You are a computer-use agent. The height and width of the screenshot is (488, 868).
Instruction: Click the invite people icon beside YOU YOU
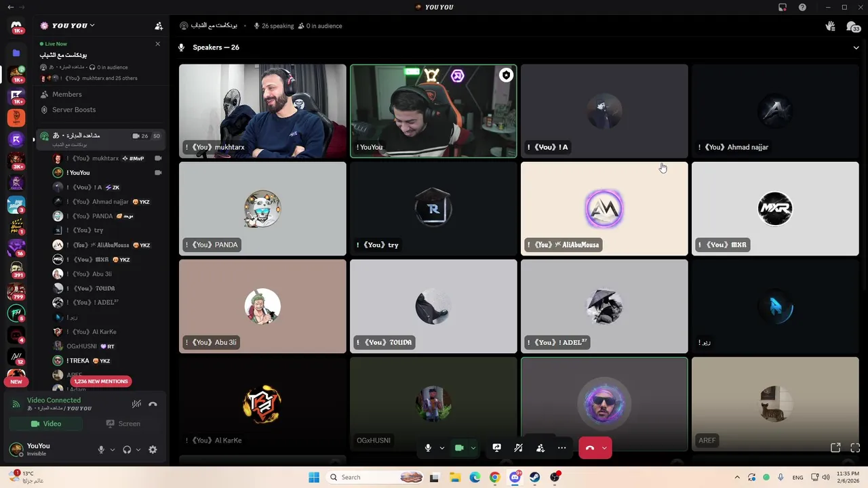click(159, 26)
